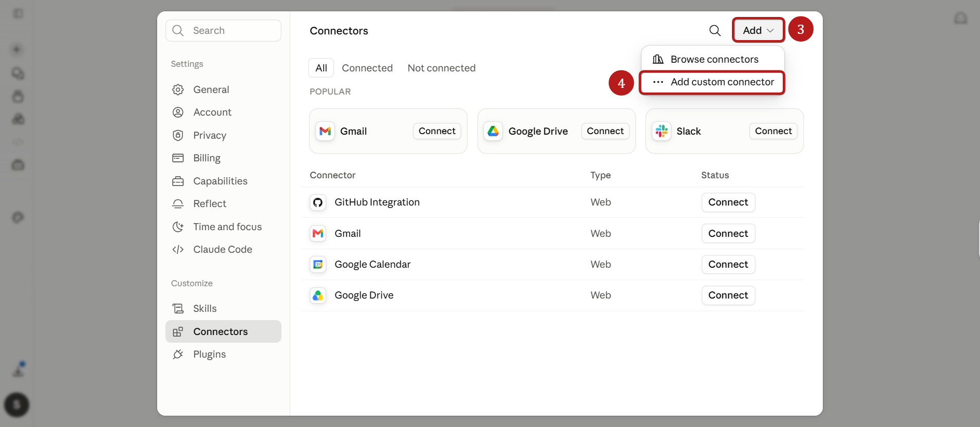The width and height of the screenshot is (980, 427).
Task: Click the Customize heading in the sidebar
Action: click(192, 283)
